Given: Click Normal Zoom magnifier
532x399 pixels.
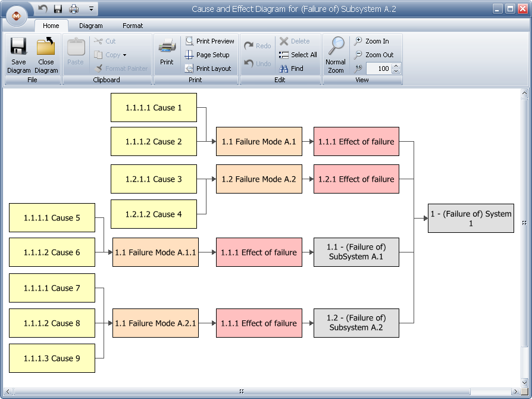Looking at the screenshot, I should point(336,47).
